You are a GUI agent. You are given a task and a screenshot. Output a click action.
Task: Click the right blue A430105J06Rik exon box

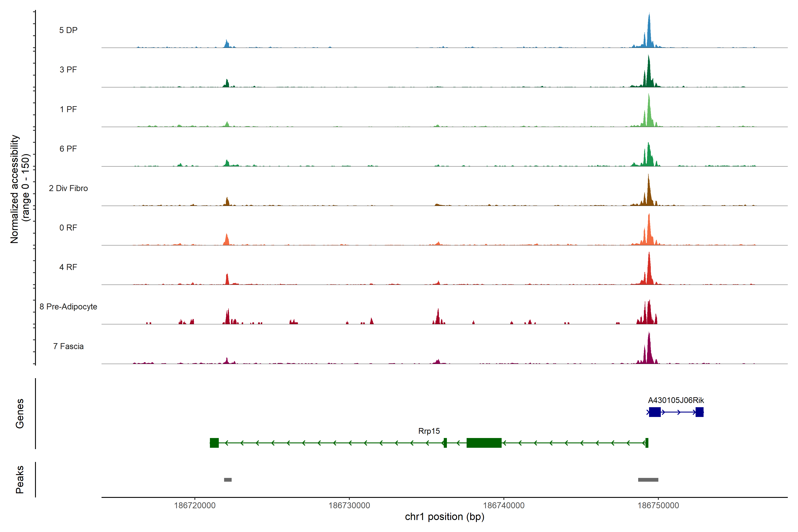point(699,412)
